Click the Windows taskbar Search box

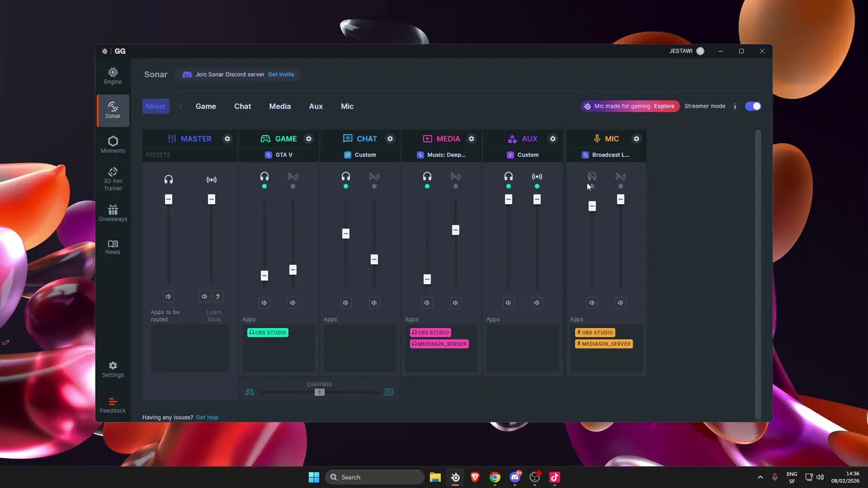(374, 477)
